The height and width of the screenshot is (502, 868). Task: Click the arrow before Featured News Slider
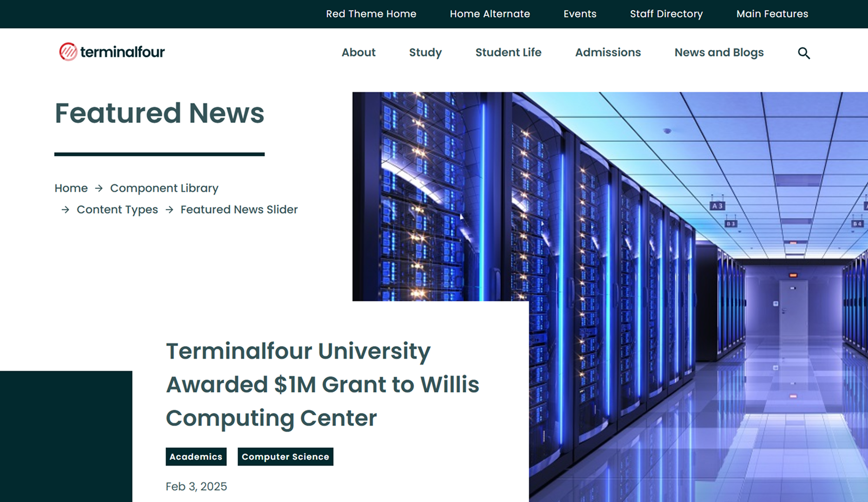click(x=169, y=210)
